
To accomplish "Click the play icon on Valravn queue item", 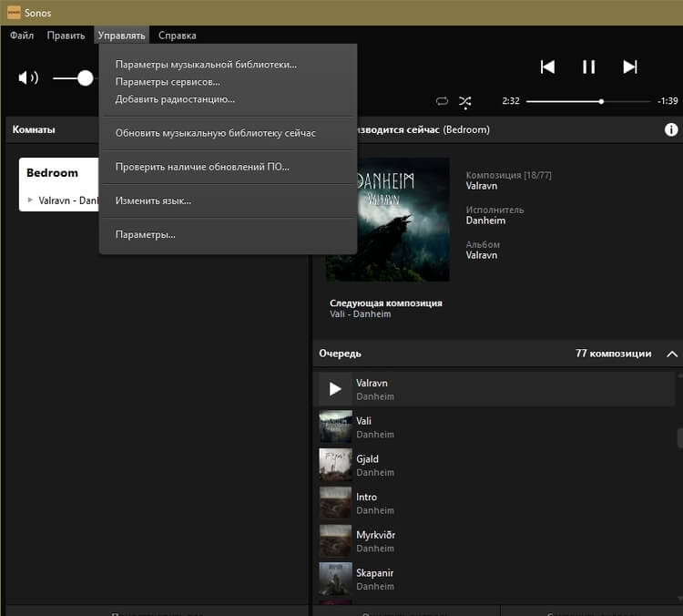I will point(335,389).
